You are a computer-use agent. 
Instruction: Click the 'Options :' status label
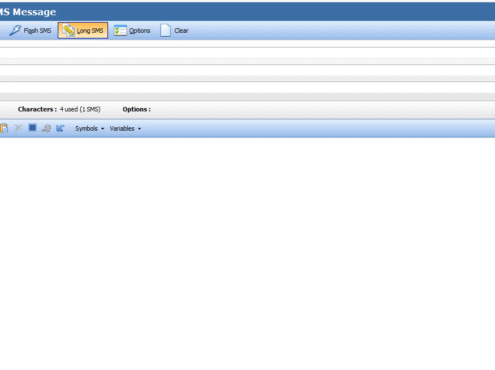(x=136, y=109)
